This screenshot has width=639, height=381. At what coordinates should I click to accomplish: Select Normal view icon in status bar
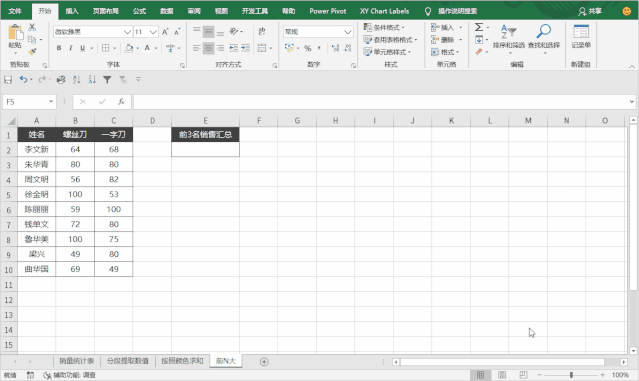[x=480, y=374]
